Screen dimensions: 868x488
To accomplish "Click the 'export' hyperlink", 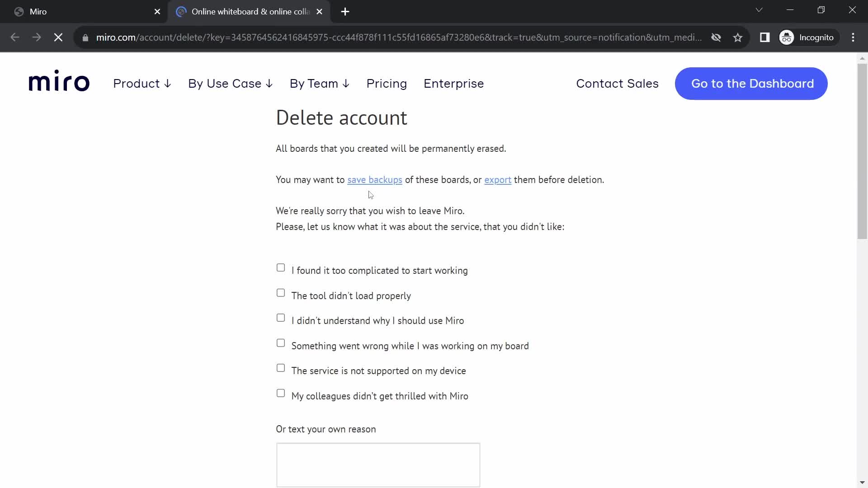I will (x=498, y=179).
